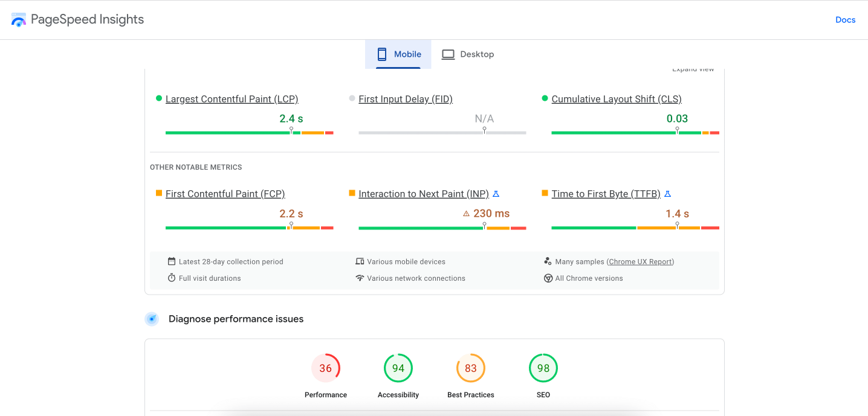The height and width of the screenshot is (416, 868).
Task: Click the laptop icon in Desktop tab
Action: click(448, 54)
